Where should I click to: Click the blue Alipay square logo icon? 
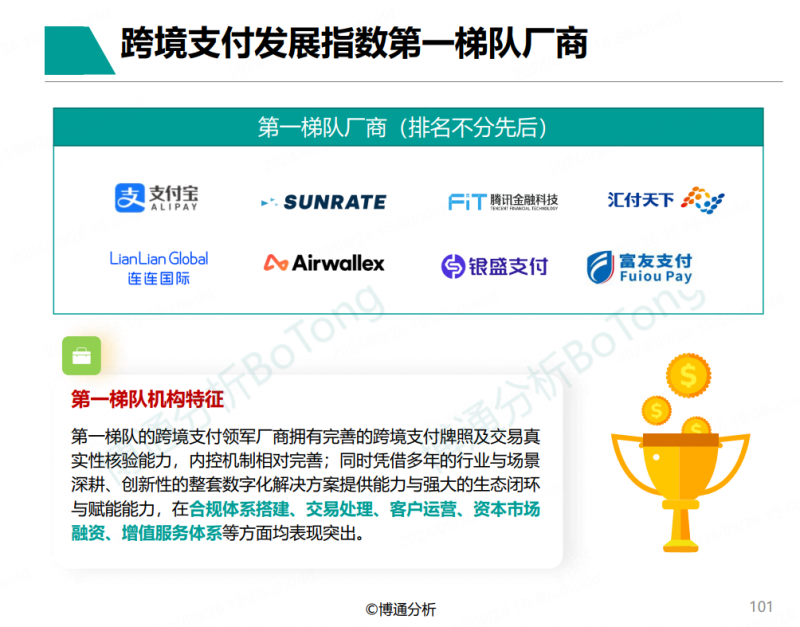click(130, 197)
